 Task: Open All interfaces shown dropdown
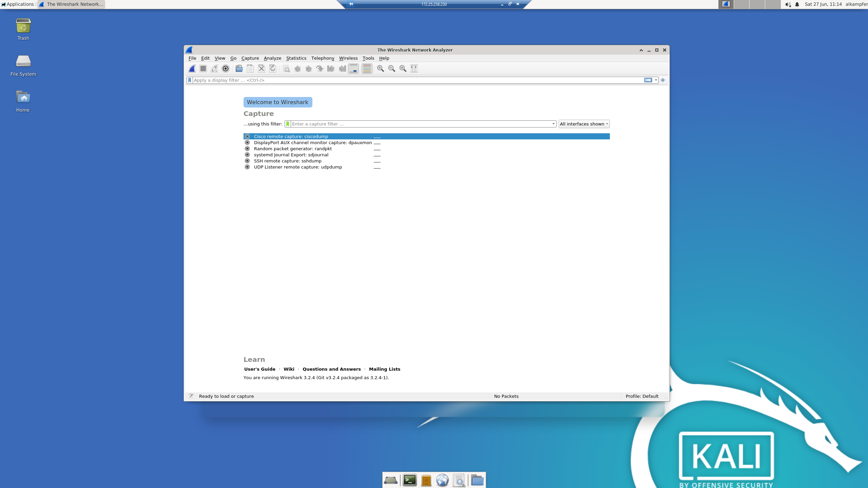pyautogui.click(x=584, y=124)
